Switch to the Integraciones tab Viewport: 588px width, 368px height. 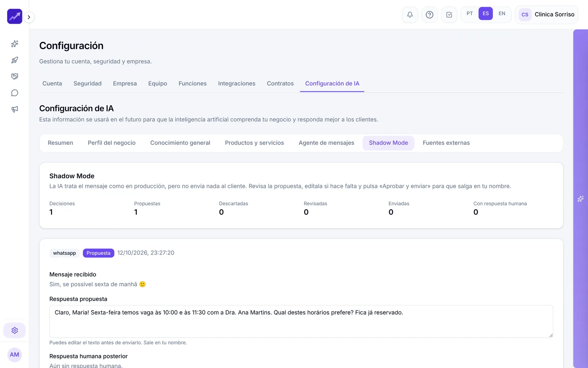237,84
